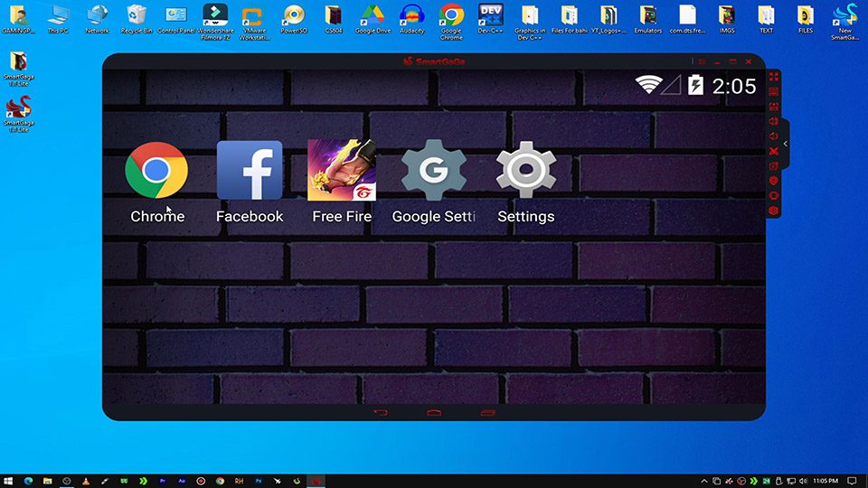Open the network icon in system tray
The image size is (868, 488).
[x=792, y=481]
